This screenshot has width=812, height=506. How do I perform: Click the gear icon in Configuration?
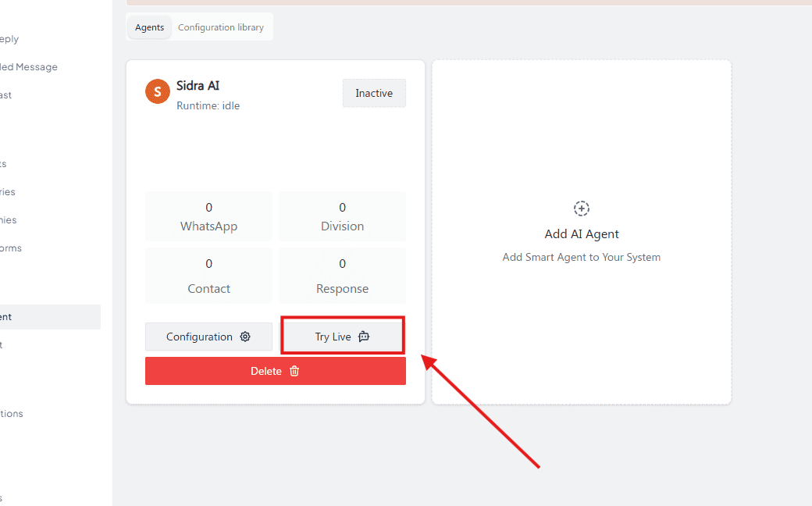245,337
